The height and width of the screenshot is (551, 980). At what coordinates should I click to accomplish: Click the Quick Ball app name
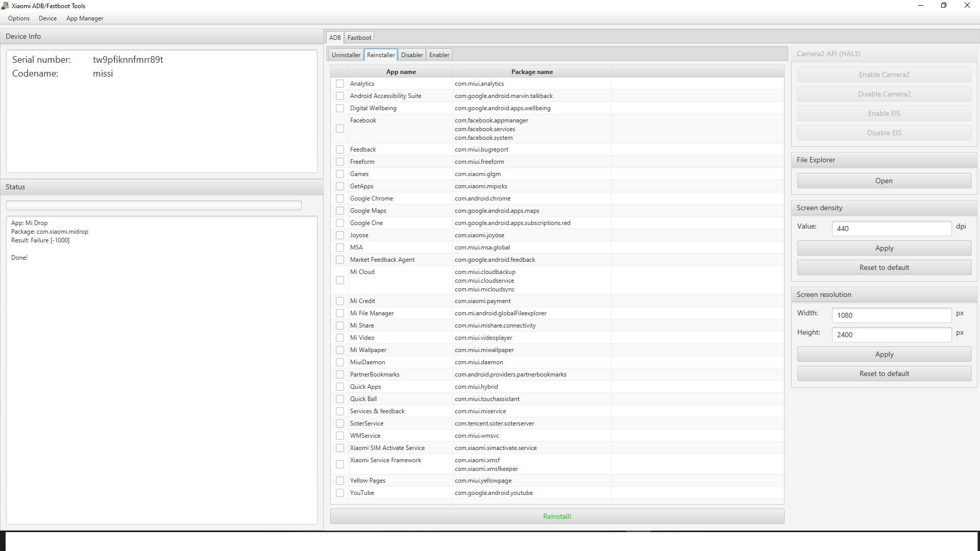[x=363, y=399]
